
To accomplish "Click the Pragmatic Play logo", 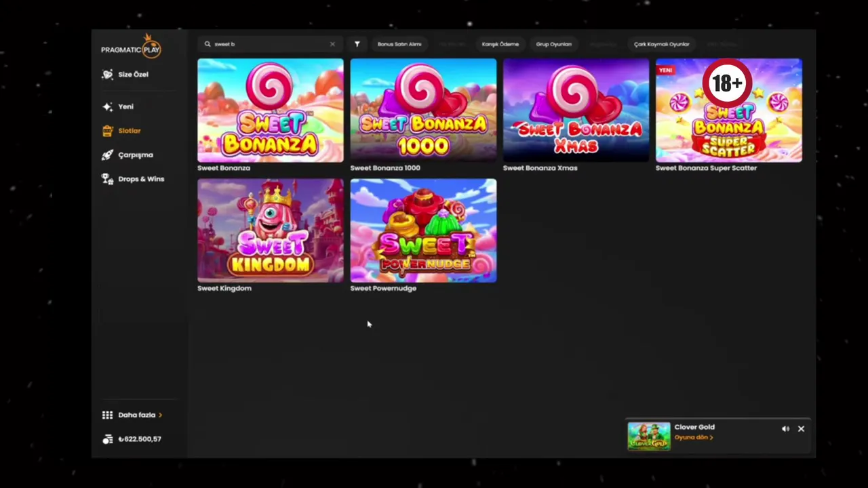I will pos(131,47).
